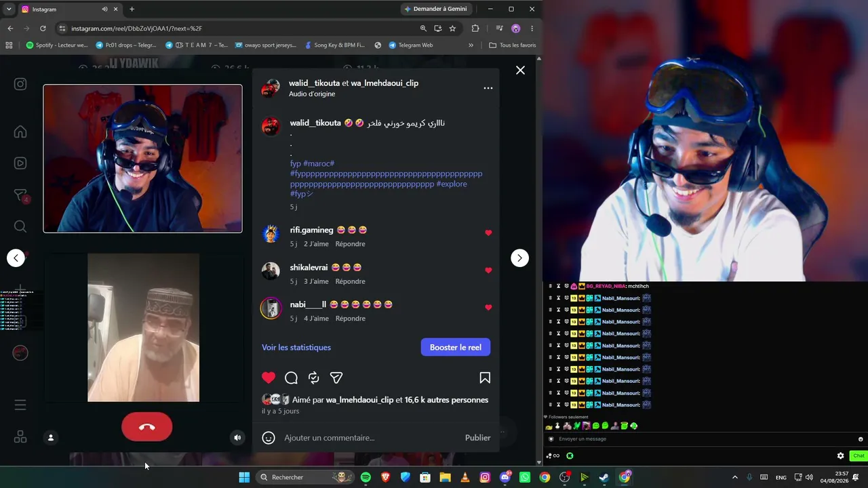Save the reel with the bookmark icon

485,378
